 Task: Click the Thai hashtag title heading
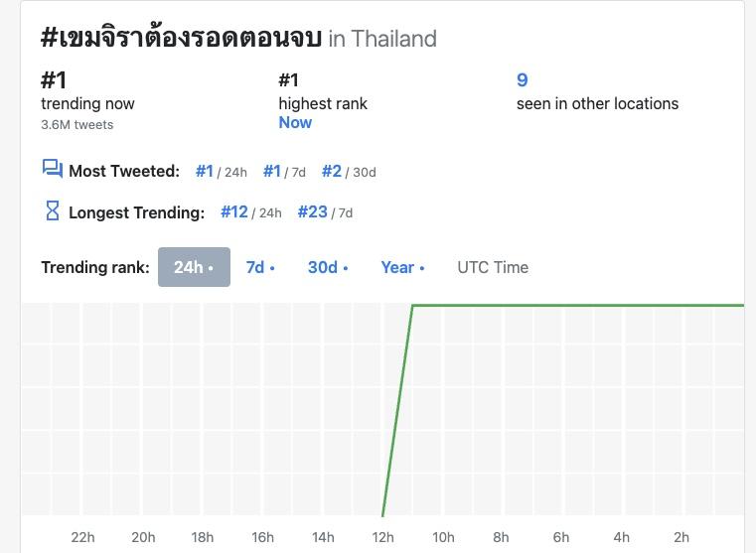click(x=181, y=38)
